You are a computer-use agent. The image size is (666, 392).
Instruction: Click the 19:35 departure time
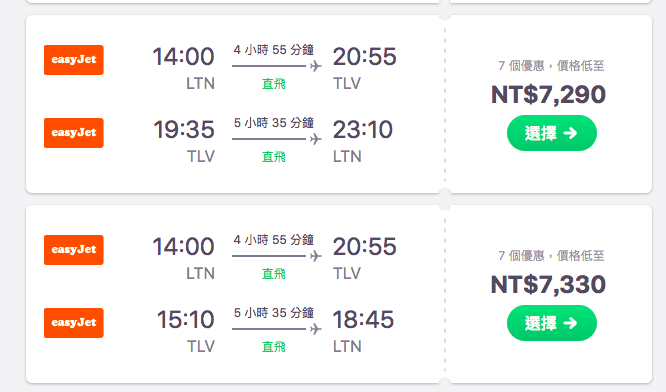(x=184, y=130)
